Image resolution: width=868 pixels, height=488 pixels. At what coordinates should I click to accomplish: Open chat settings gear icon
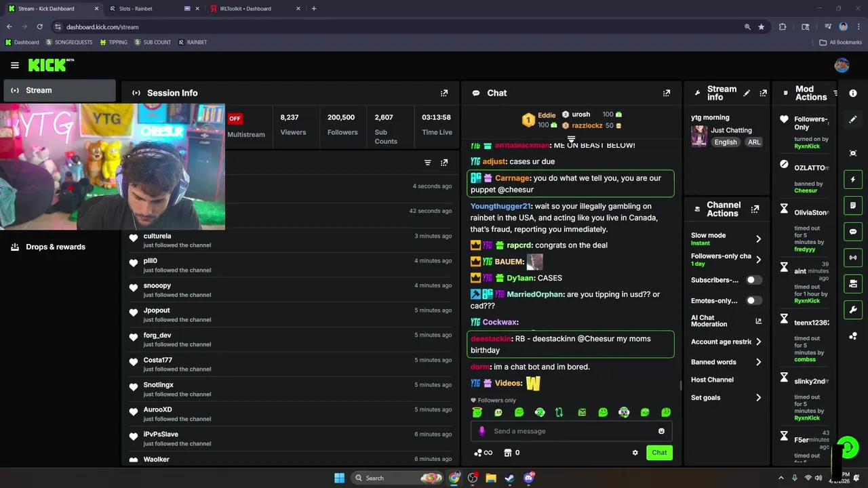[x=635, y=453]
